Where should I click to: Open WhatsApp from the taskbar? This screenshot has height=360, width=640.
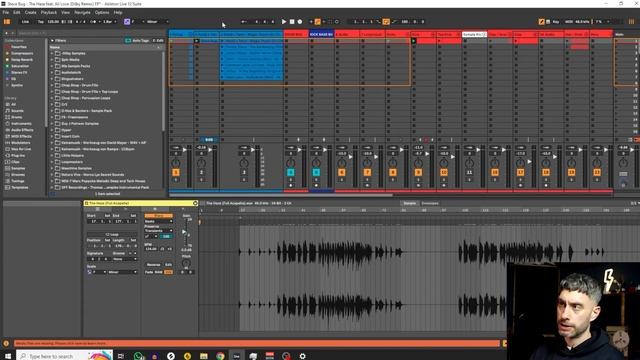click(138, 356)
